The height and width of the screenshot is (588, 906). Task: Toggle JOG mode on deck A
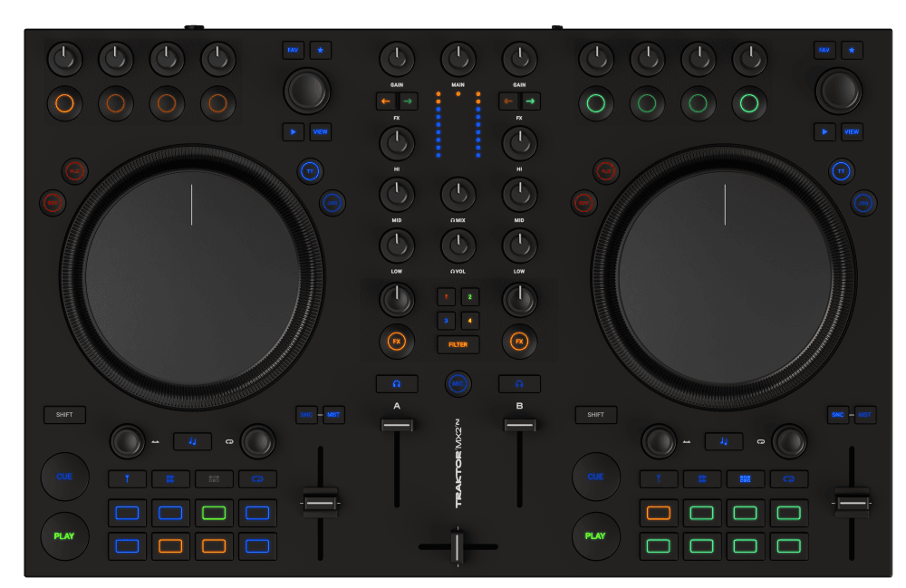click(x=333, y=203)
